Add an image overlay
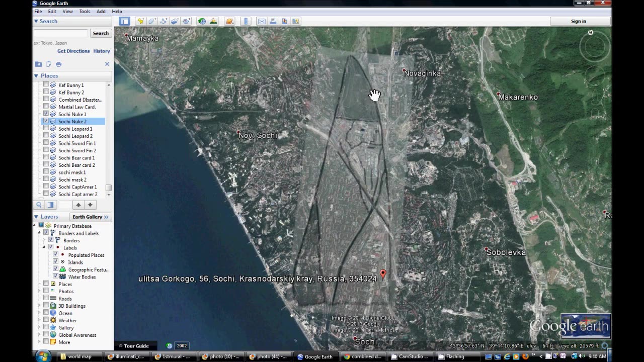This screenshot has width=644, height=362. pyautogui.click(x=175, y=21)
